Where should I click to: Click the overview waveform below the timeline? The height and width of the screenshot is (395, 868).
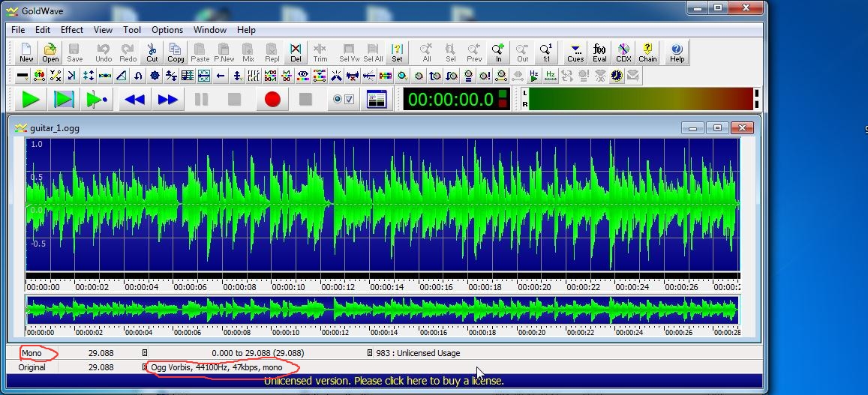pyautogui.click(x=383, y=310)
